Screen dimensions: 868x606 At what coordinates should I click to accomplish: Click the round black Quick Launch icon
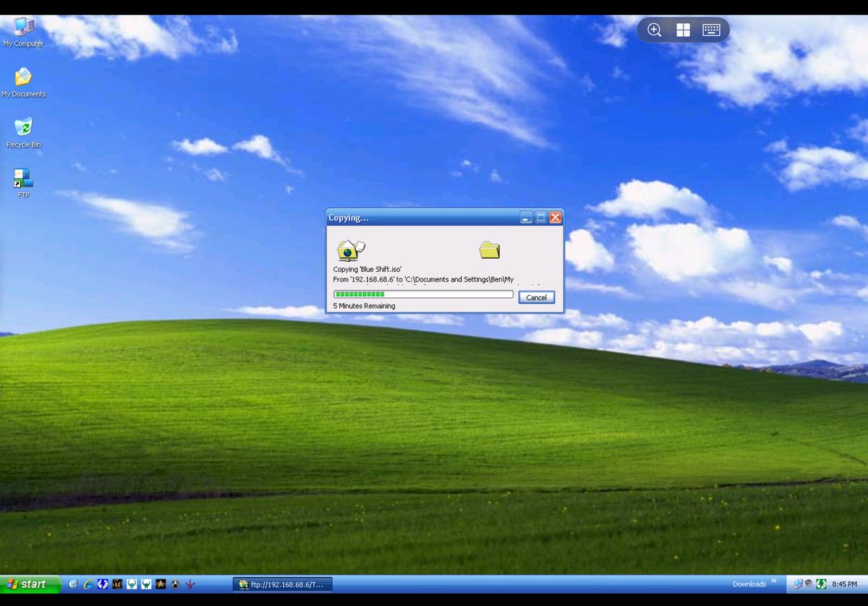(x=175, y=584)
